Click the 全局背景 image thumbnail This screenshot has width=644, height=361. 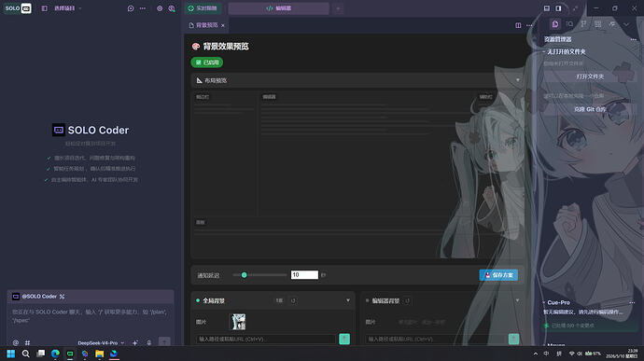pos(238,322)
